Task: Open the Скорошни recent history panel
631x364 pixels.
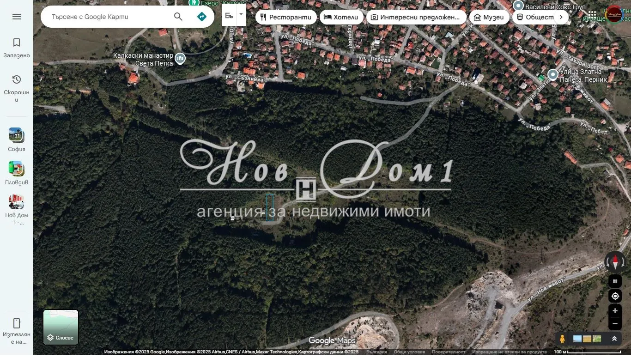Action: (17, 89)
